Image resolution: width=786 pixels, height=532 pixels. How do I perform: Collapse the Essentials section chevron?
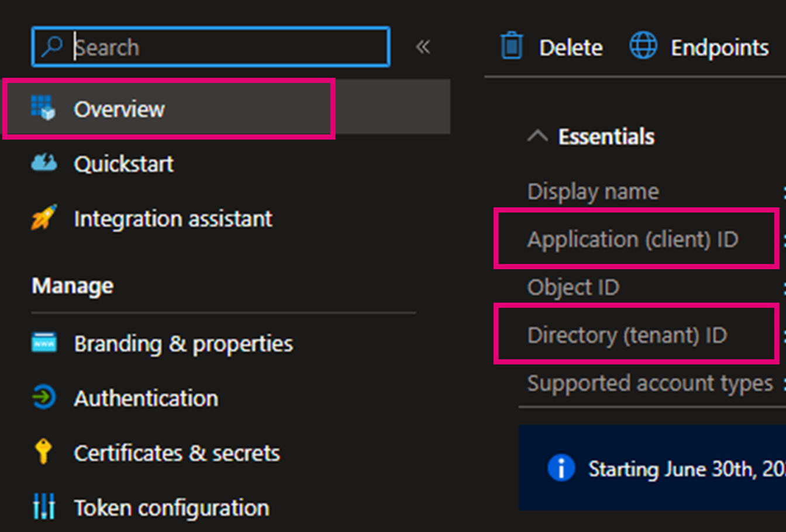[x=537, y=137]
